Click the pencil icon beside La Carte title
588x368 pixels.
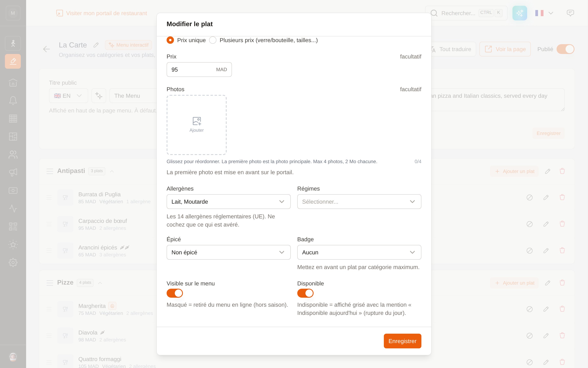tap(96, 45)
